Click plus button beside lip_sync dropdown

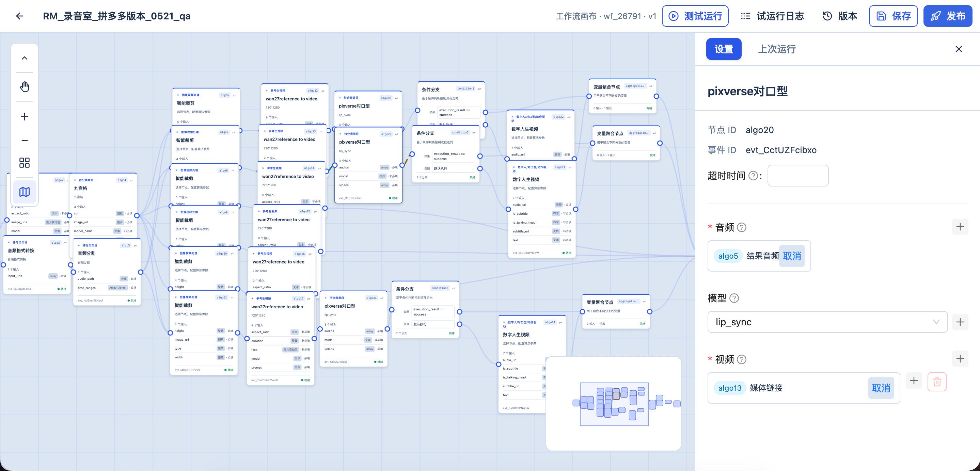[x=960, y=322]
